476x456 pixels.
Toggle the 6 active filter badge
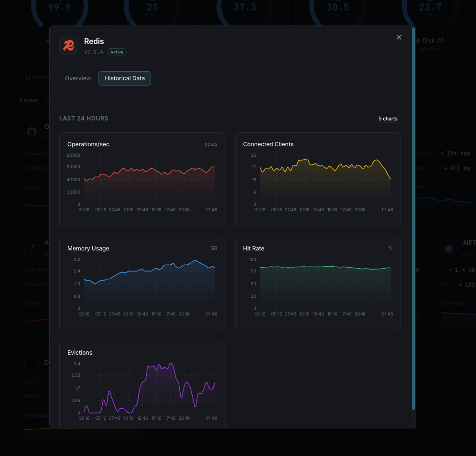point(28,100)
